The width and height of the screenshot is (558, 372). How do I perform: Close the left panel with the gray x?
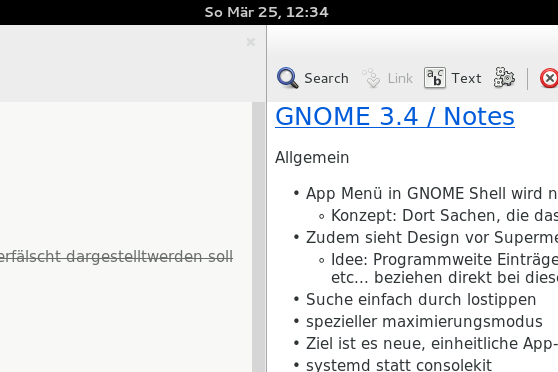coord(251,42)
